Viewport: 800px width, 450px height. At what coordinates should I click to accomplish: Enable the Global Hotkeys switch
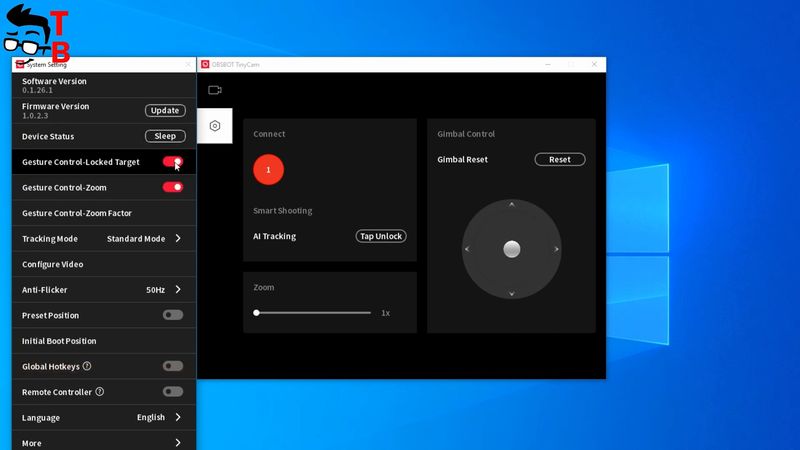pos(173,366)
